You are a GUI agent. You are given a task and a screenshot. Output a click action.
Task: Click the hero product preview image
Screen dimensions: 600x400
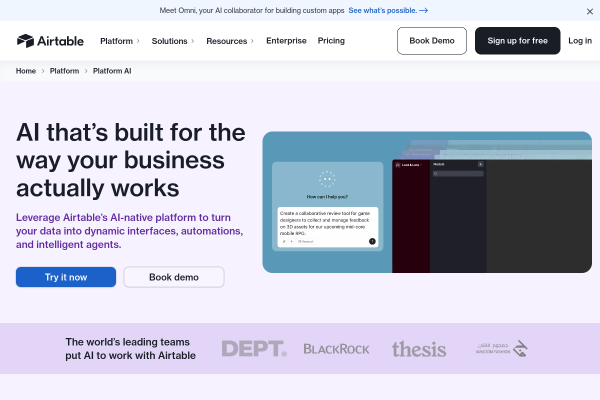click(x=427, y=202)
